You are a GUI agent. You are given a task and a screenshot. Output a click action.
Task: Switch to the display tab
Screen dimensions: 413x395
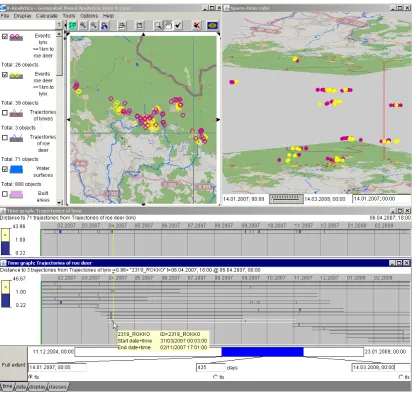point(37,387)
